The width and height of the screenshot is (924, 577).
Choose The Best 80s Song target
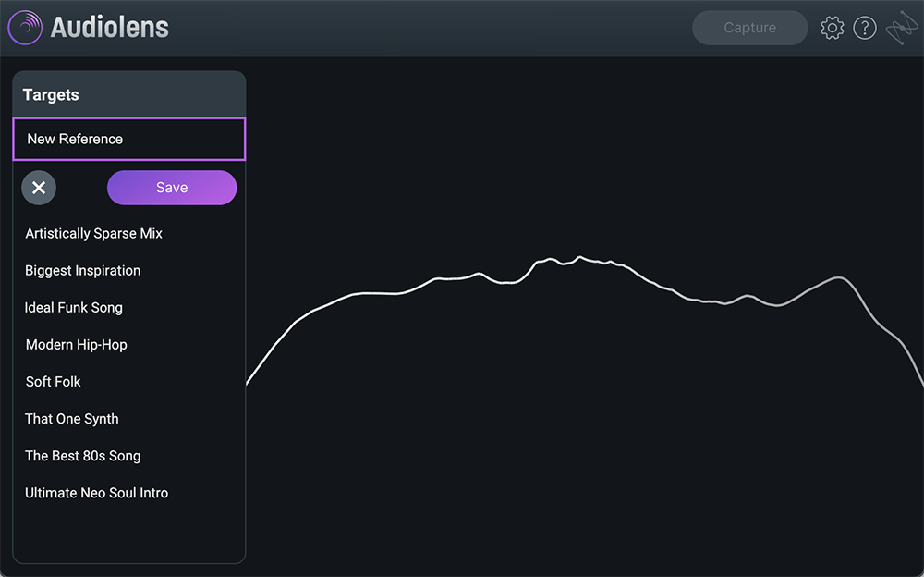coord(82,455)
